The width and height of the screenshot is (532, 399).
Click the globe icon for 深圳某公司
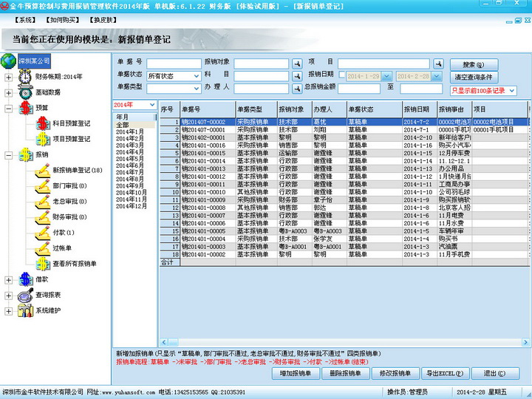click(x=9, y=61)
